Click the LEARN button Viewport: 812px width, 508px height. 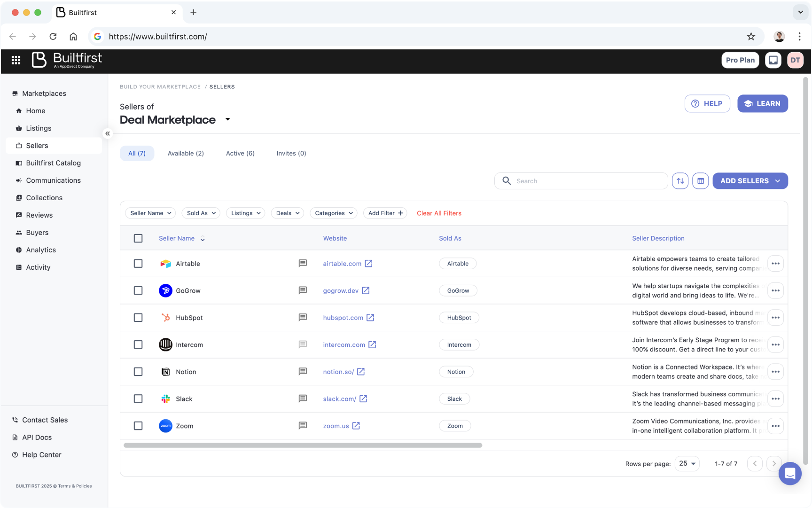click(x=762, y=104)
